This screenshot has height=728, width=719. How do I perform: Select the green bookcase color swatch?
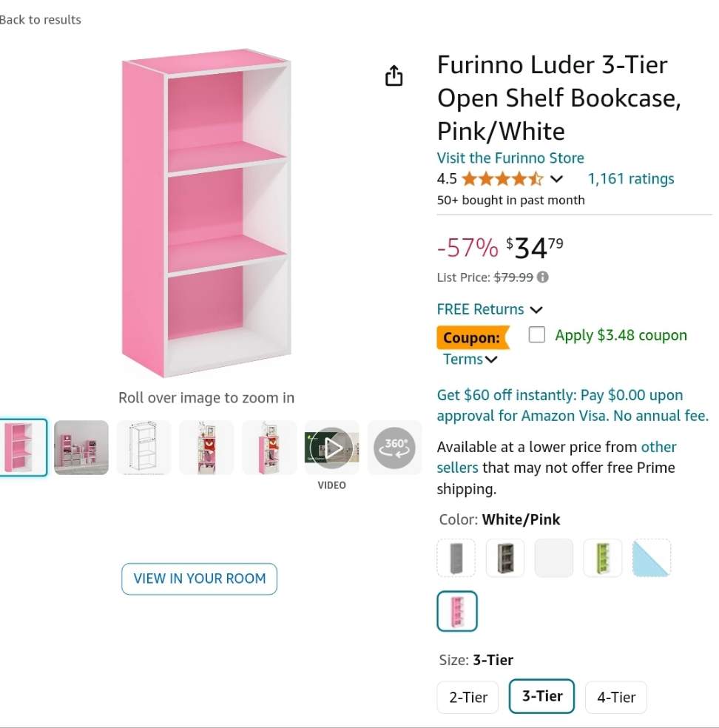[x=603, y=558]
